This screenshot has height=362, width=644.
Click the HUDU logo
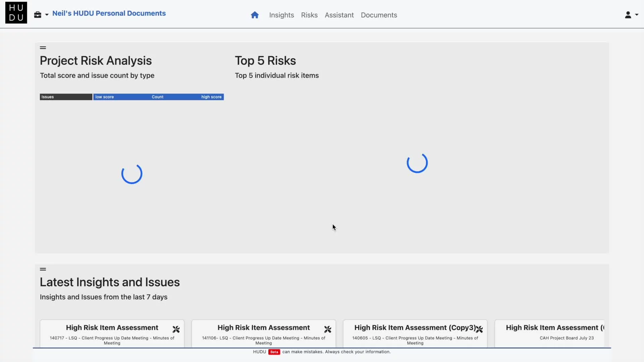tap(16, 13)
